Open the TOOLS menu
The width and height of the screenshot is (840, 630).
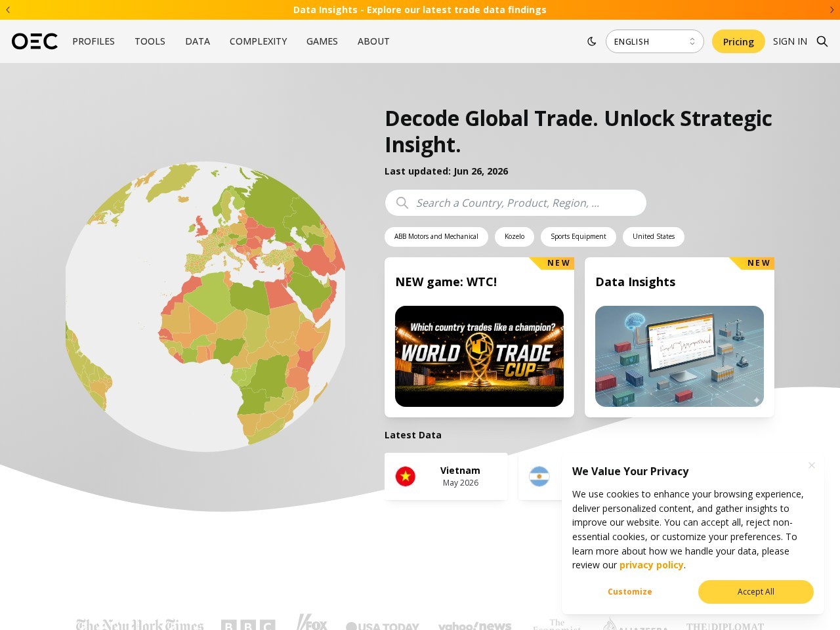pyautogui.click(x=150, y=41)
